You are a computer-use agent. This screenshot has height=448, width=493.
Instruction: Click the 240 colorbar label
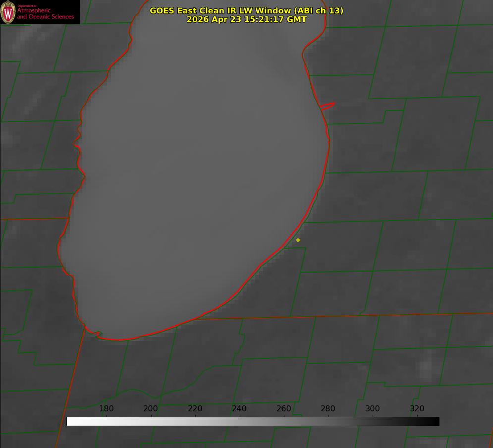(x=239, y=408)
